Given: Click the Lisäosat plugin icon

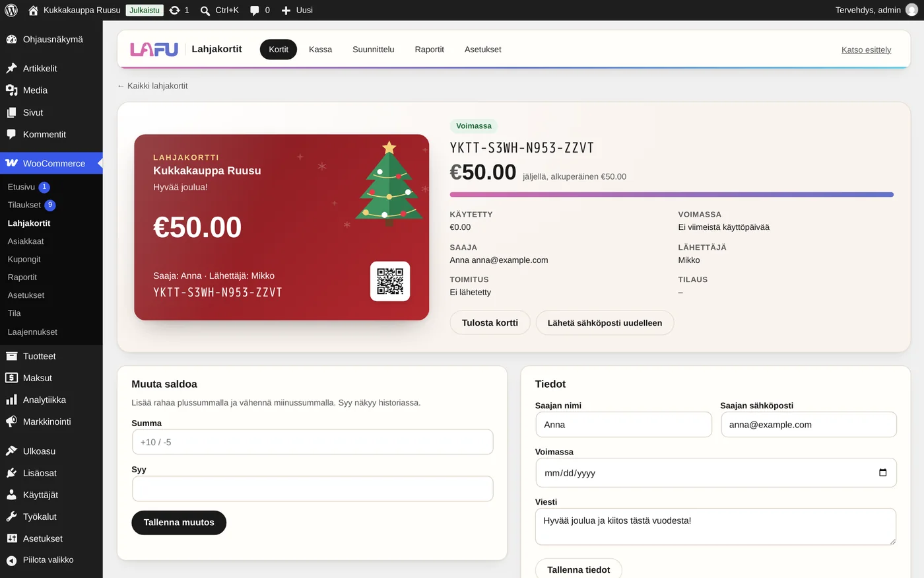Looking at the screenshot, I should coord(11,473).
